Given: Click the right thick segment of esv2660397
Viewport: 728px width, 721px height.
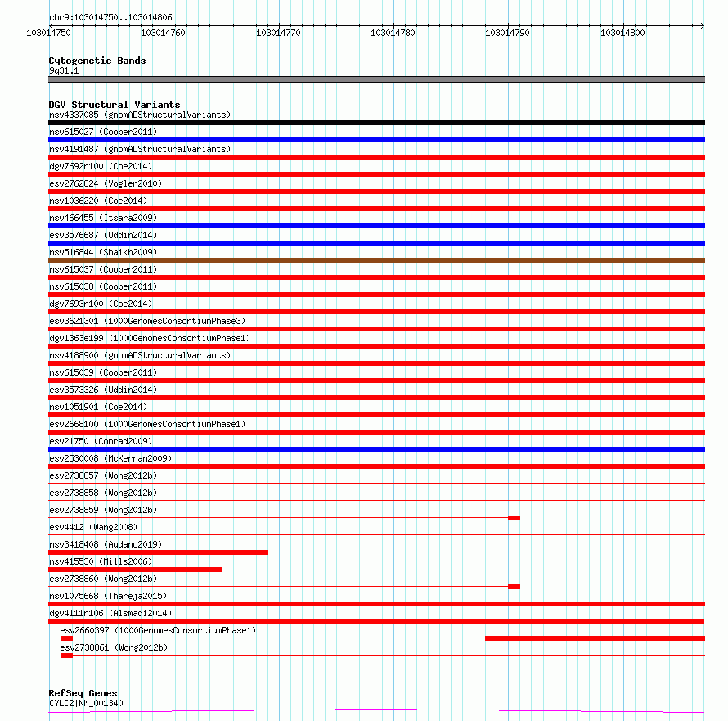Looking at the screenshot, I should pos(595,638).
